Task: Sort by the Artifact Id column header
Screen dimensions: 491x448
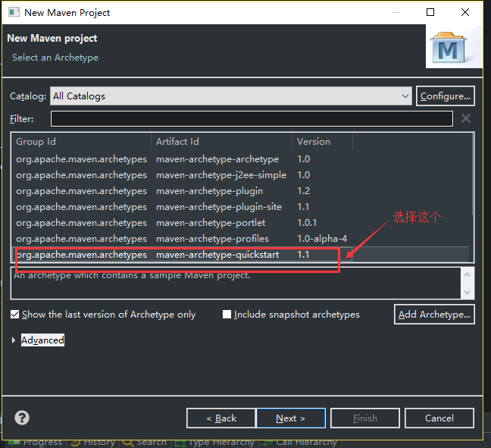Action: [222, 142]
